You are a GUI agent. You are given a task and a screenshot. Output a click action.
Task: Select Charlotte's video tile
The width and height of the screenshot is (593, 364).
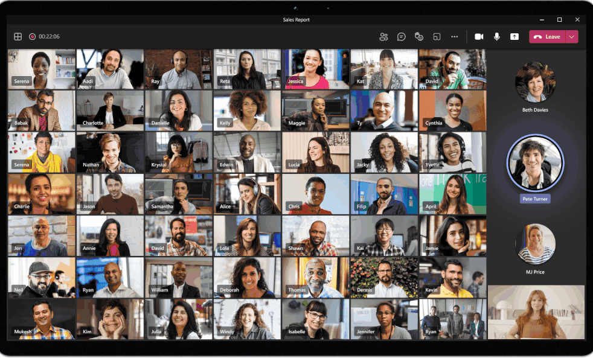pyautogui.click(x=110, y=110)
